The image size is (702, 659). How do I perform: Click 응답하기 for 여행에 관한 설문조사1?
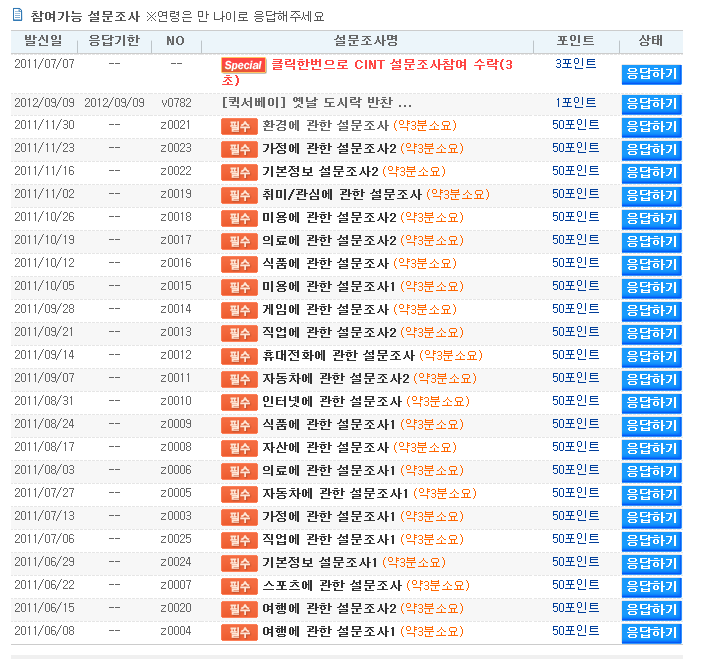pos(651,633)
